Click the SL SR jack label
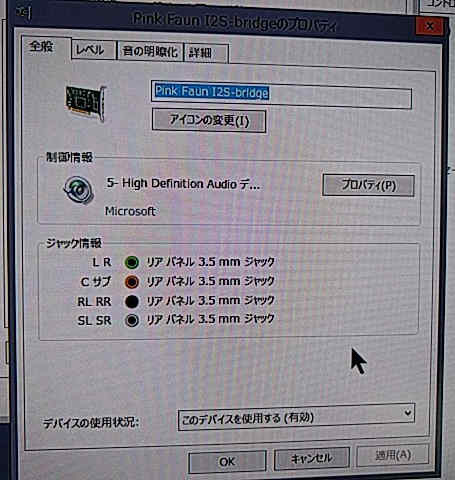The width and height of the screenshot is (455, 480). tap(94, 321)
